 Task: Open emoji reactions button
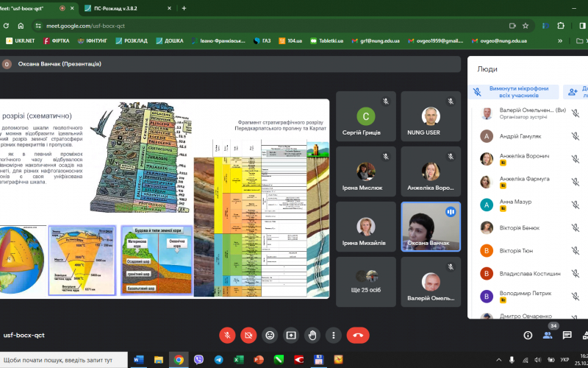pos(270,336)
